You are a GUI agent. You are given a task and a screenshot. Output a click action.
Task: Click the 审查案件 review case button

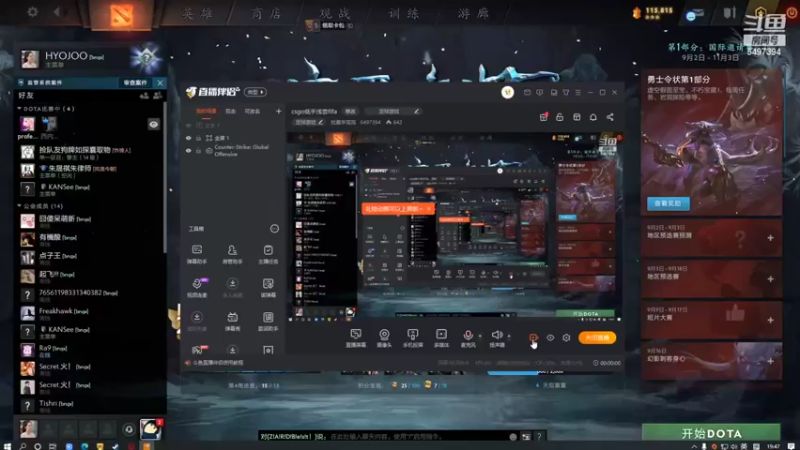coord(135,83)
